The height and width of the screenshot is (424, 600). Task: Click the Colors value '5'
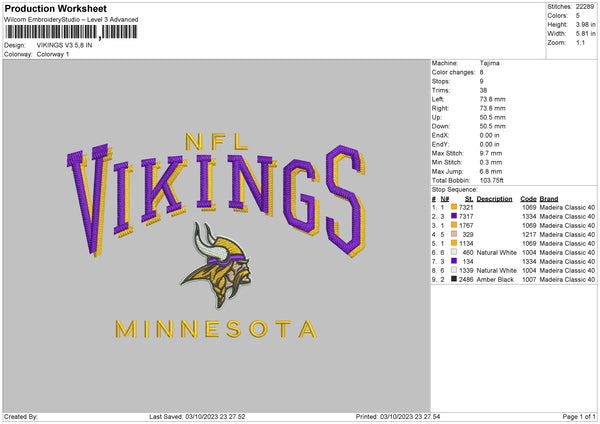(x=578, y=16)
